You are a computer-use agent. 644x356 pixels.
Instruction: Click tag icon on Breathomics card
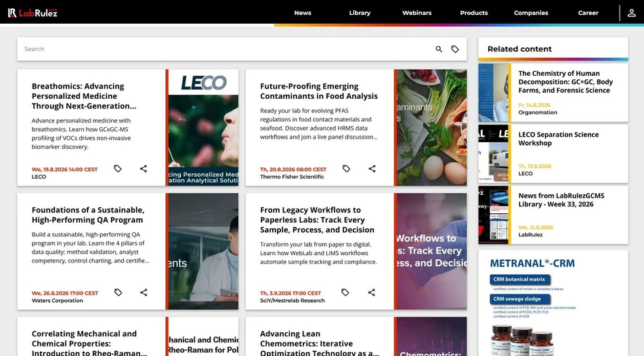click(x=117, y=169)
